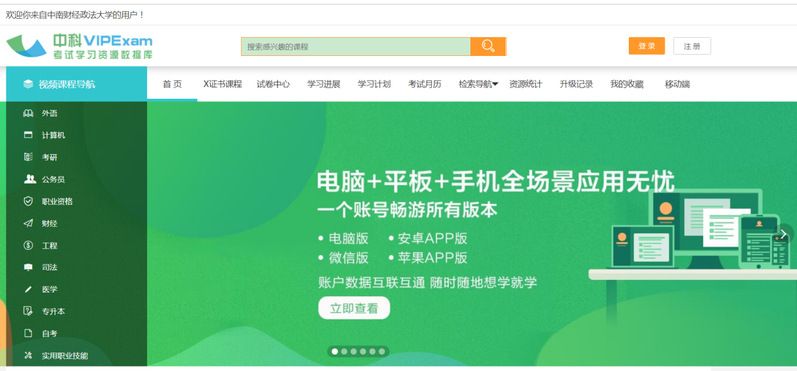Viewport: 797px width, 371px height.
Task: Open 我的收藏
Action: (x=627, y=84)
